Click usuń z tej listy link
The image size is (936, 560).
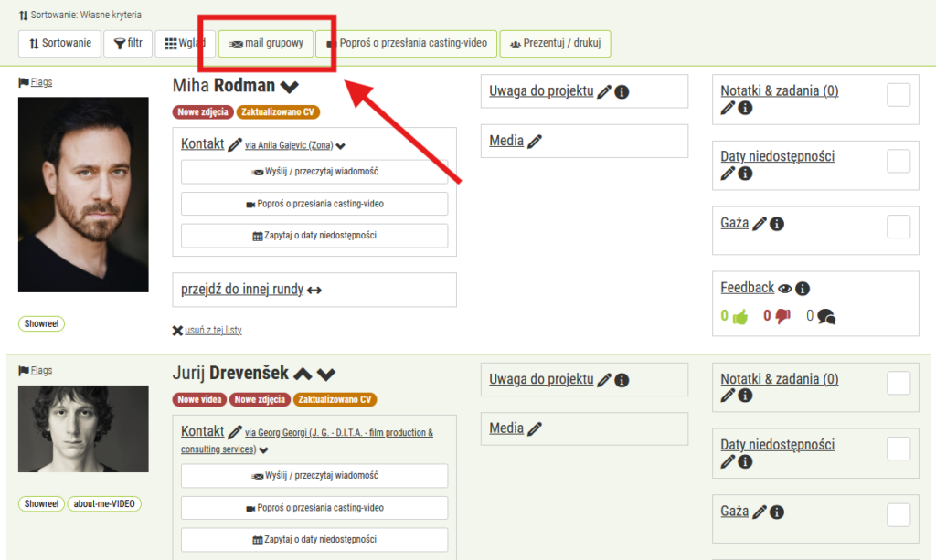pyautogui.click(x=207, y=330)
